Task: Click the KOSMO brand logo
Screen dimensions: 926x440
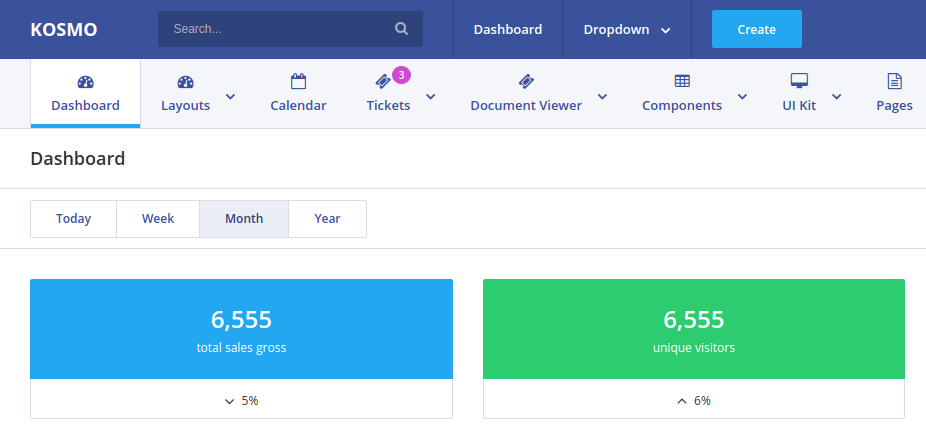Action: [x=64, y=30]
